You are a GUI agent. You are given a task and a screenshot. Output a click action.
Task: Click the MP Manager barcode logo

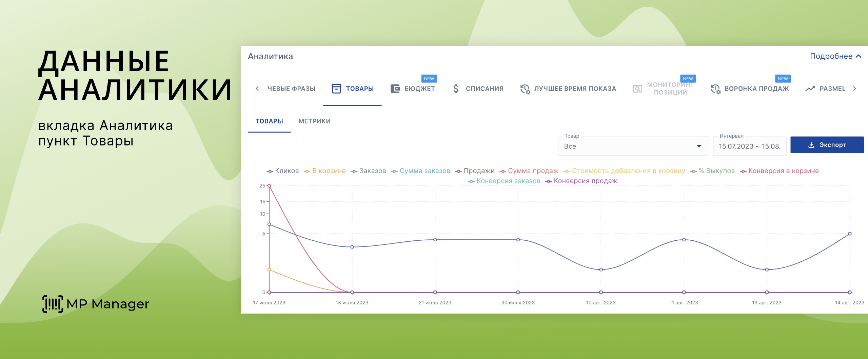coord(53,304)
